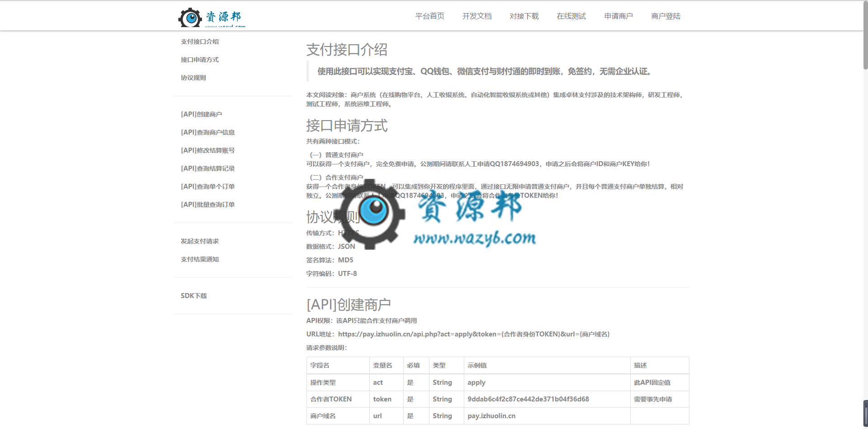Click the table header cell 字段名
Image resolution: width=868 pixels, height=429 pixels.
338,365
